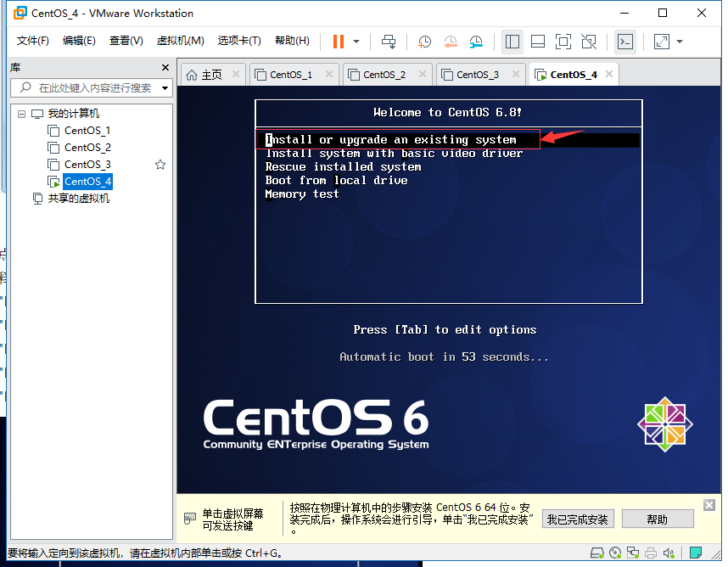
Task: Open the 帮助(H) menu
Action: click(292, 41)
